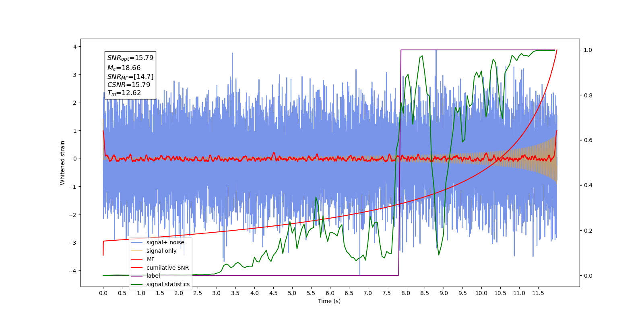Click the right axis tick label 0.4

tap(588, 186)
